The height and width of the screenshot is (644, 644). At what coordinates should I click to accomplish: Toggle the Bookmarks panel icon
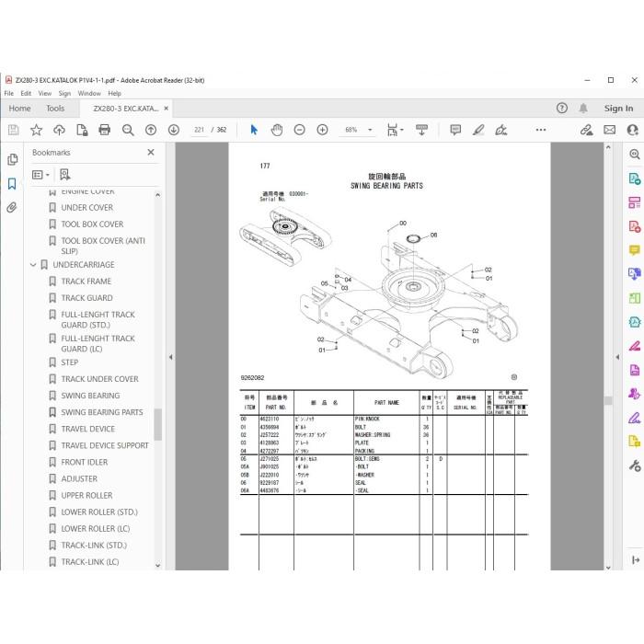click(x=12, y=184)
